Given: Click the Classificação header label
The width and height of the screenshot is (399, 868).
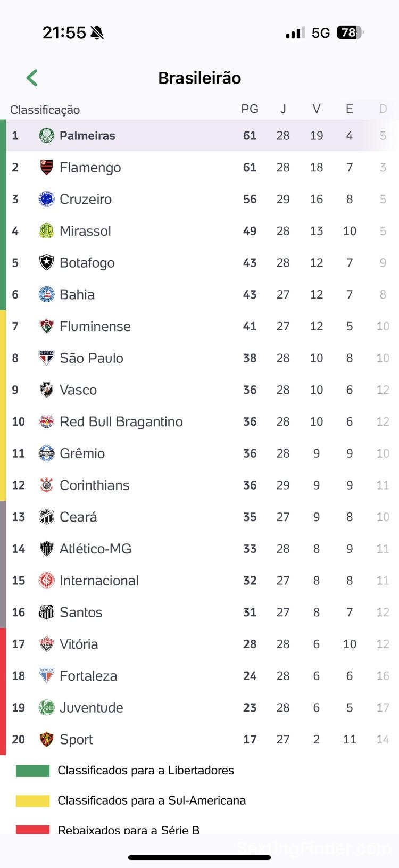Looking at the screenshot, I should tap(45, 110).
